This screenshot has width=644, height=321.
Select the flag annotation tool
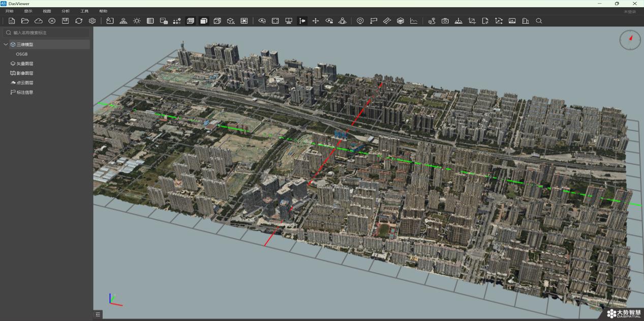(x=374, y=21)
